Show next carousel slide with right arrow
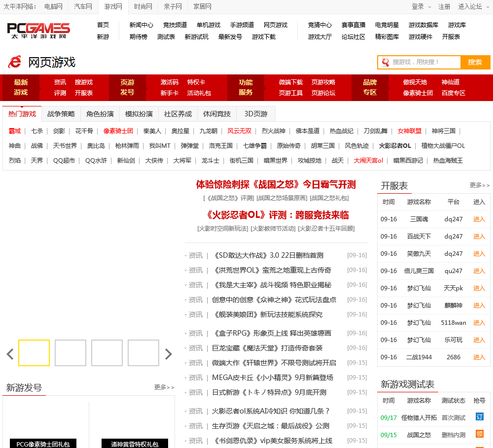Viewport: 493px width, 448px height. 169,354
